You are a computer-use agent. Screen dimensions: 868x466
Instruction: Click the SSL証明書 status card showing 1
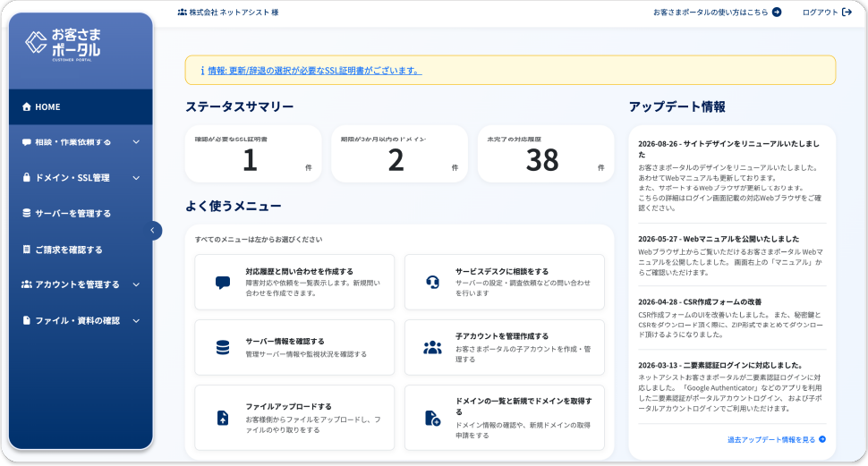(x=253, y=154)
